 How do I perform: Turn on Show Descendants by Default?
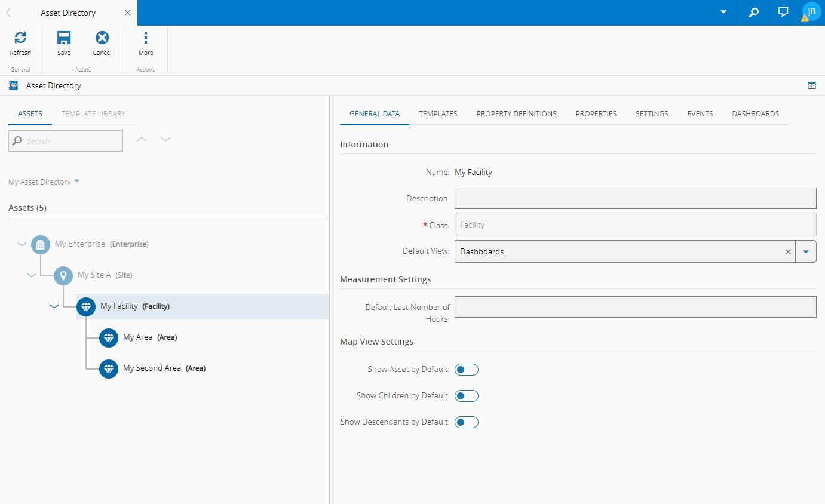467,422
